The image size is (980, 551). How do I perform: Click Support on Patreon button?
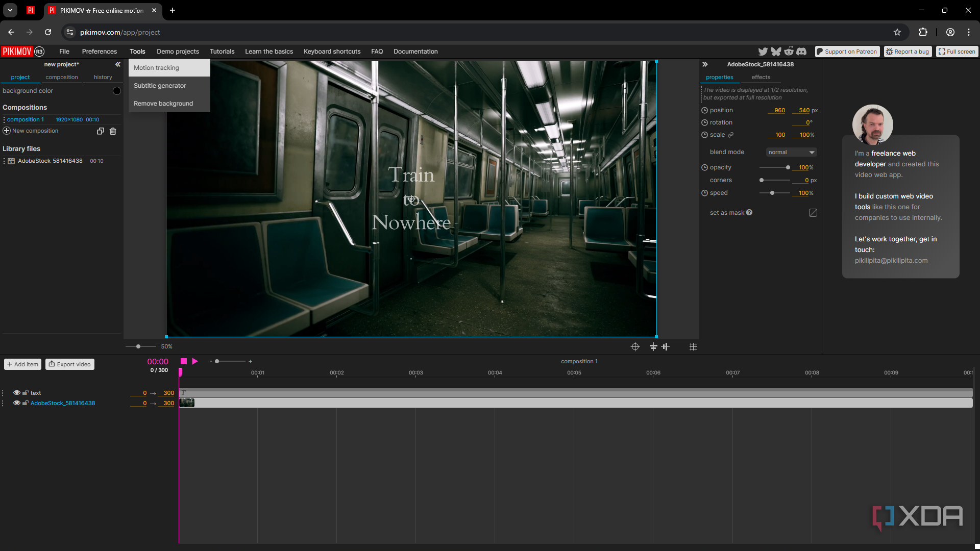point(847,52)
